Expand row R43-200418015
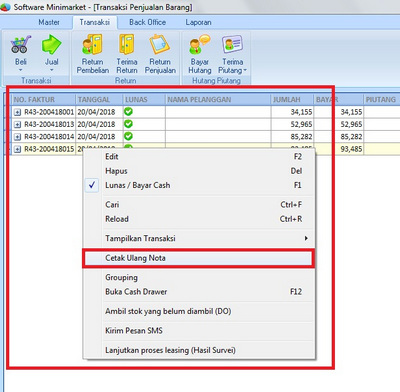 tap(17, 149)
